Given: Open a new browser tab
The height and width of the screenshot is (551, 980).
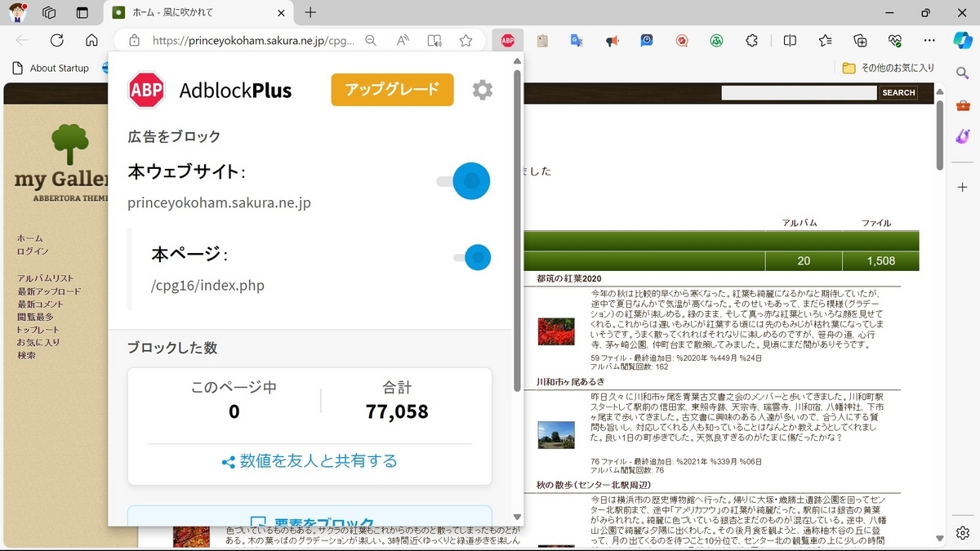Looking at the screenshot, I should [x=310, y=12].
